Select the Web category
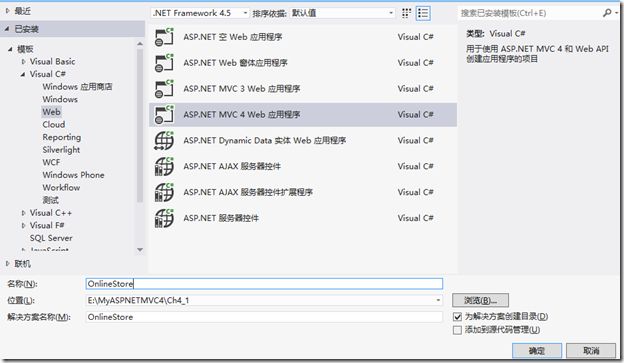The height and width of the screenshot is (363, 624). 51,112
